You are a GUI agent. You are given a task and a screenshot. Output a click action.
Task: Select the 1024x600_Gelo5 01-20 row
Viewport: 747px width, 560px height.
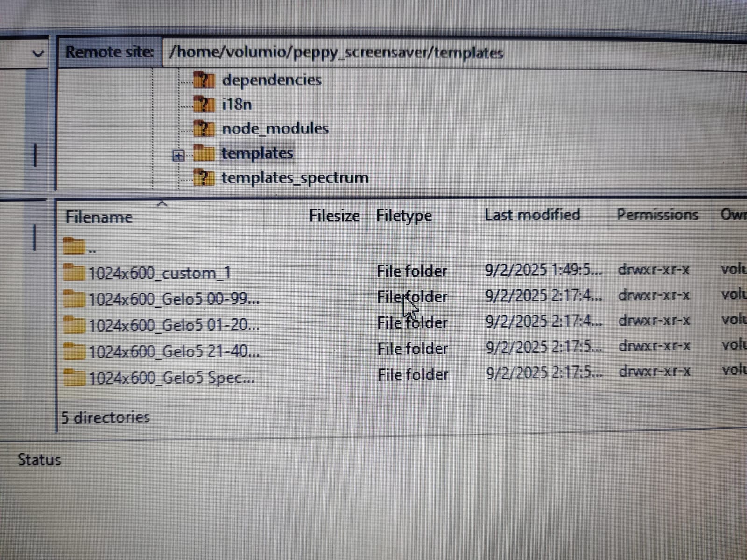[402, 323]
